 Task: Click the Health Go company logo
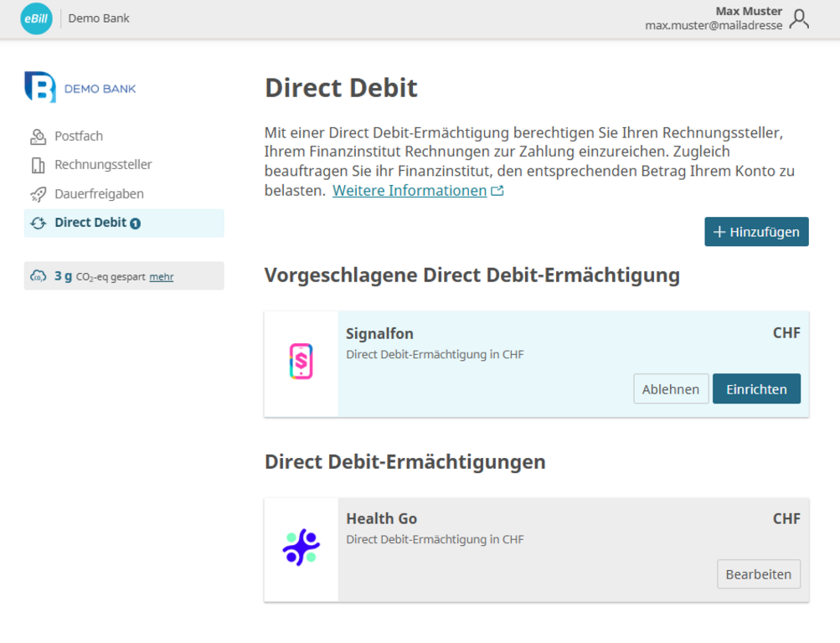301,548
